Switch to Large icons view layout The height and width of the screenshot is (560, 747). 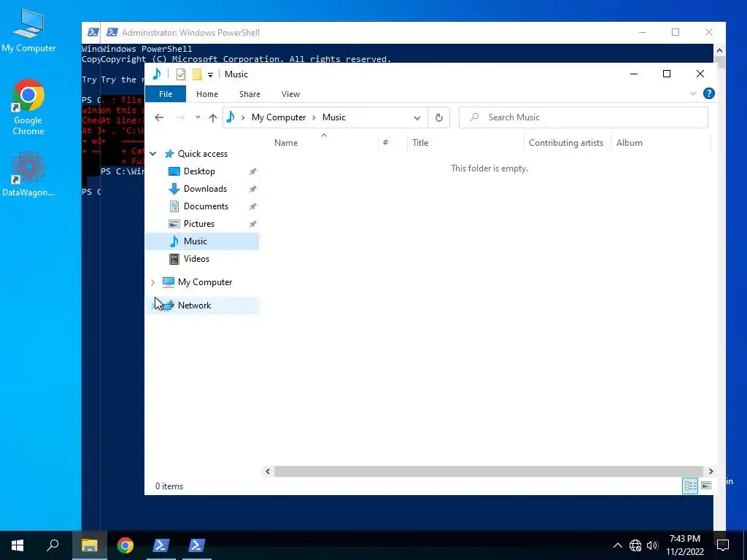tap(706, 486)
